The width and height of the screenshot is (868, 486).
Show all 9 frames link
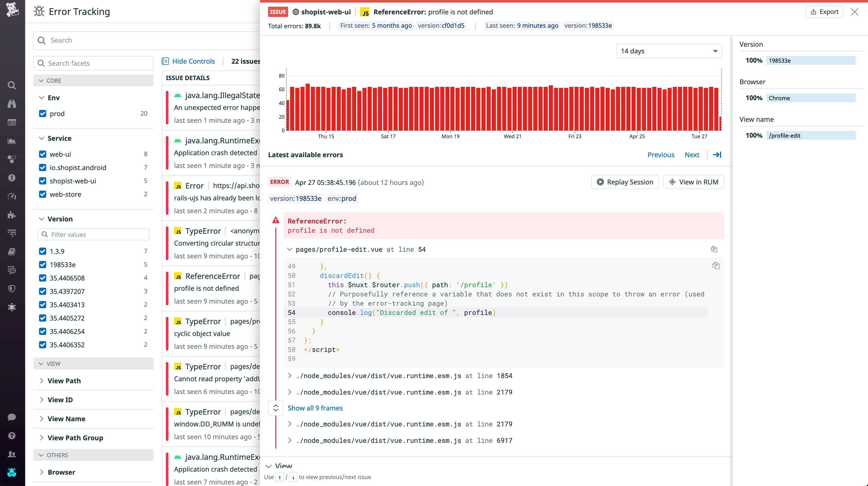point(315,408)
